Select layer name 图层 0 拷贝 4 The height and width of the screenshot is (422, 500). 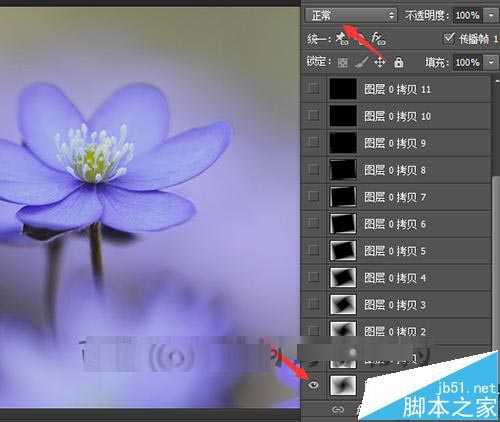tap(395, 278)
